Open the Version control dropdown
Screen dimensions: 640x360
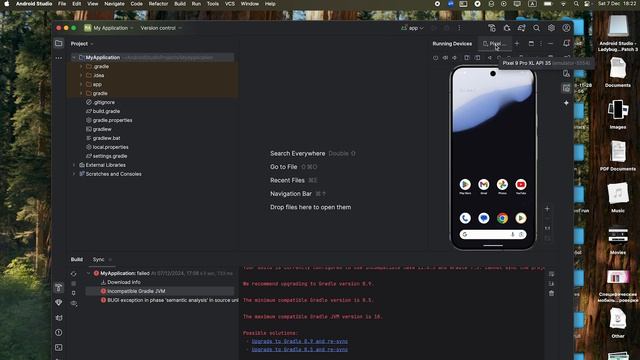click(161, 28)
